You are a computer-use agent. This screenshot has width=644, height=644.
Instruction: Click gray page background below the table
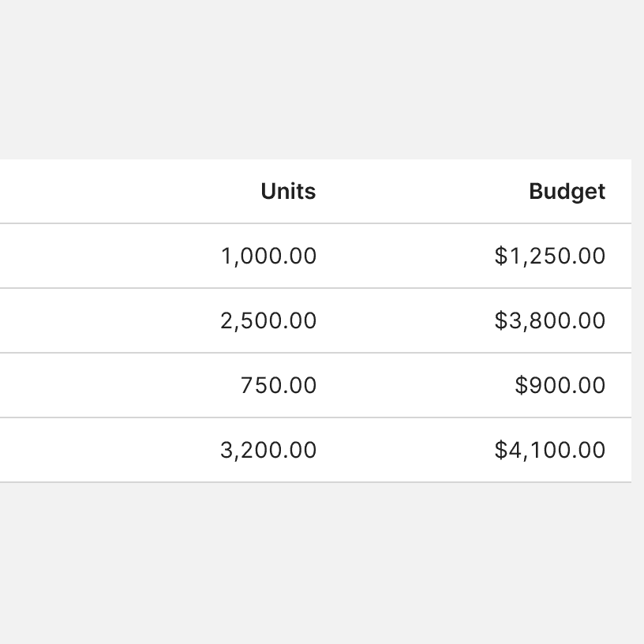tap(316, 560)
